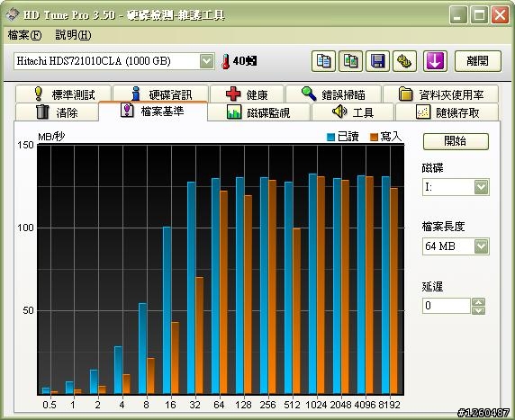
Task: Click the 40 degree temperature reading
Action: 245,61
